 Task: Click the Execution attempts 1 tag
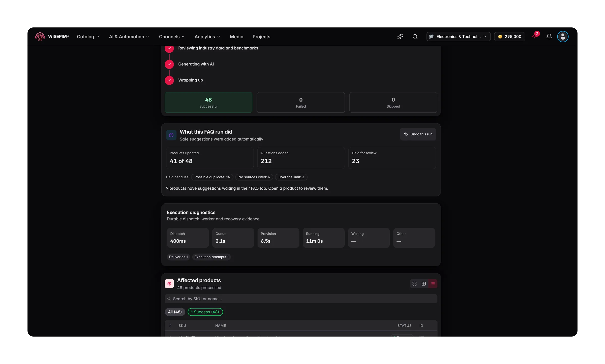pyautogui.click(x=211, y=257)
